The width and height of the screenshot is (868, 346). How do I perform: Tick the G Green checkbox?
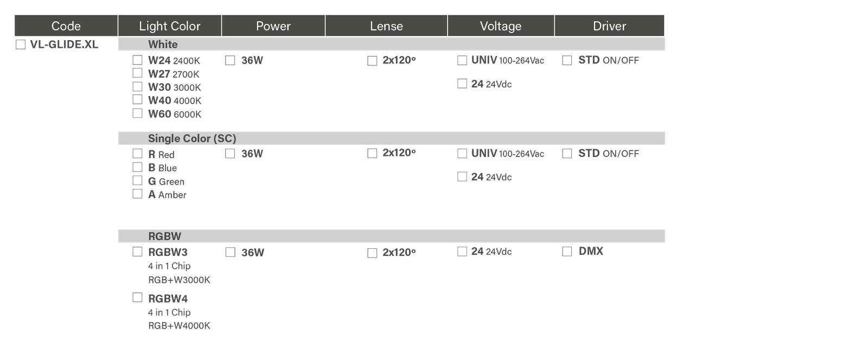pyautogui.click(x=138, y=181)
